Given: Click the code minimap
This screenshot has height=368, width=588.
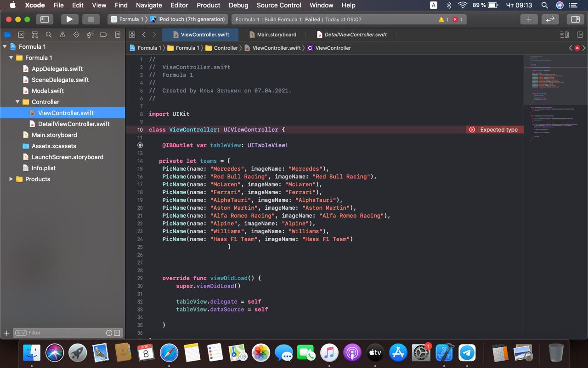Looking at the screenshot, I should (555, 197).
